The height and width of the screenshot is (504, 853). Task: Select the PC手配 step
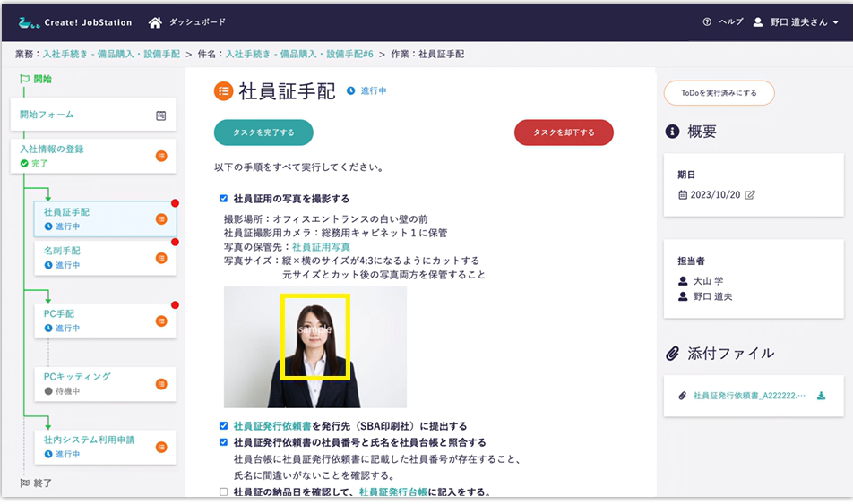pyautogui.click(x=105, y=320)
